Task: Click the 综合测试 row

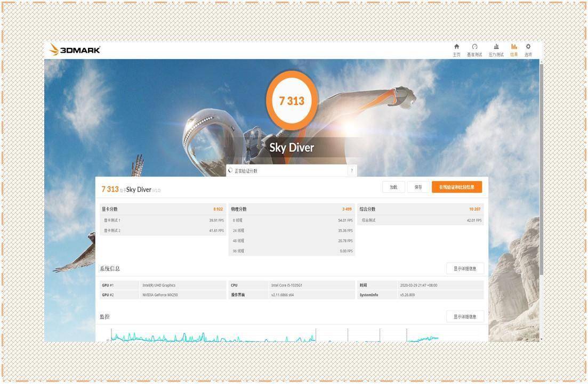Action: click(421, 220)
